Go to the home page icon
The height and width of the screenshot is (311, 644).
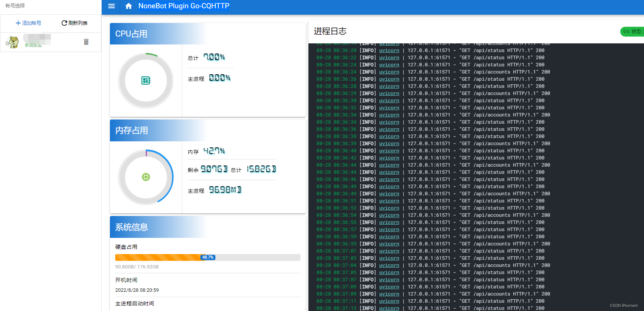(x=129, y=6)
